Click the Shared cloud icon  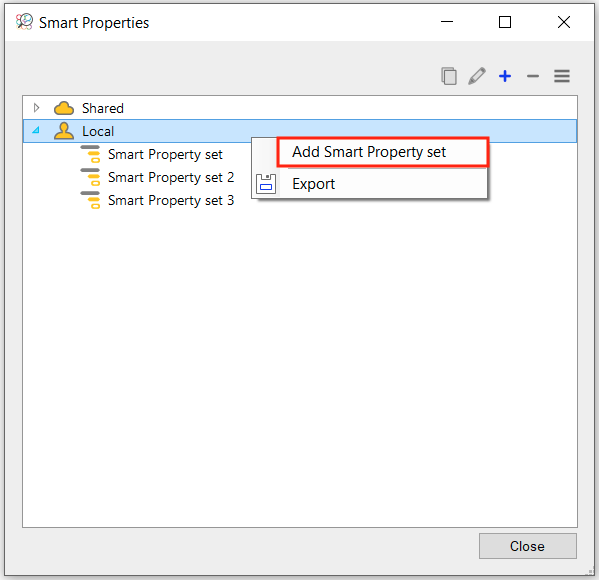[x=64, y=109]
